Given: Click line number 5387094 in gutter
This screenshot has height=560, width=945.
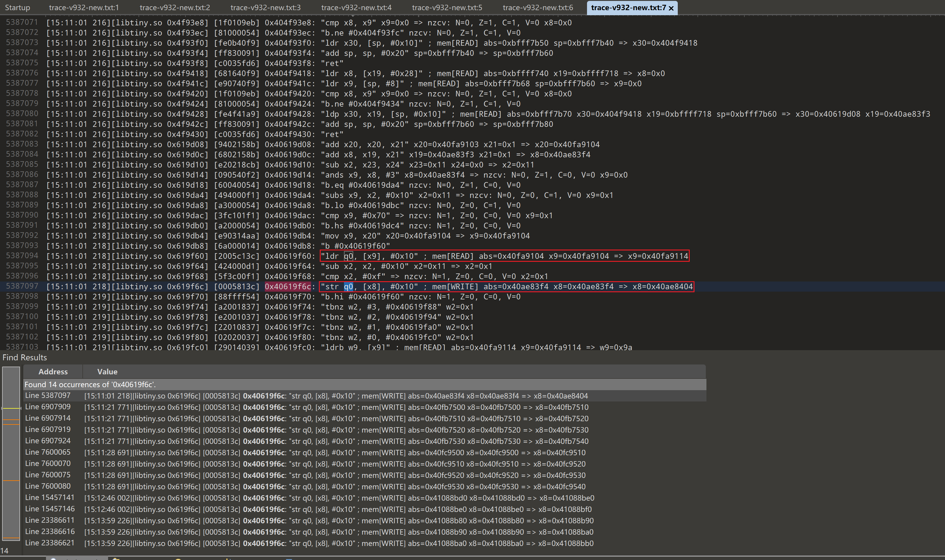Looking at the screenshot, I should pyautogui.click(x=22, y=256).
